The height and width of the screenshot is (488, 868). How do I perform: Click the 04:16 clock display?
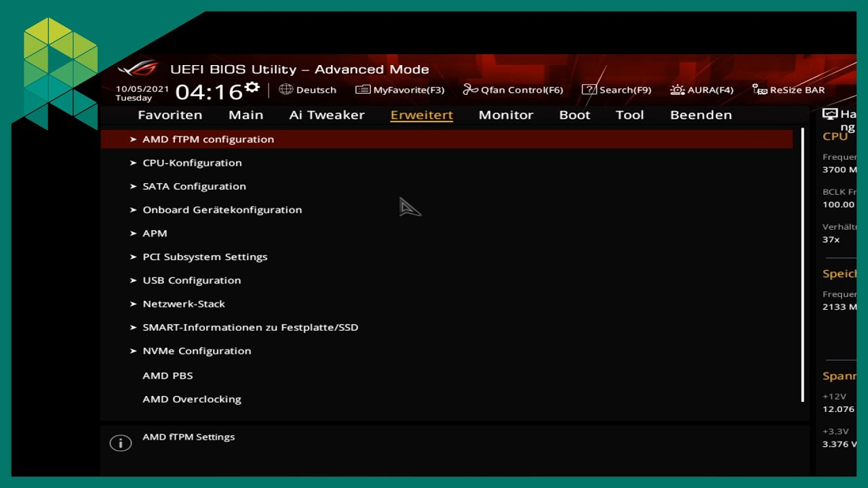coord(209,91)
